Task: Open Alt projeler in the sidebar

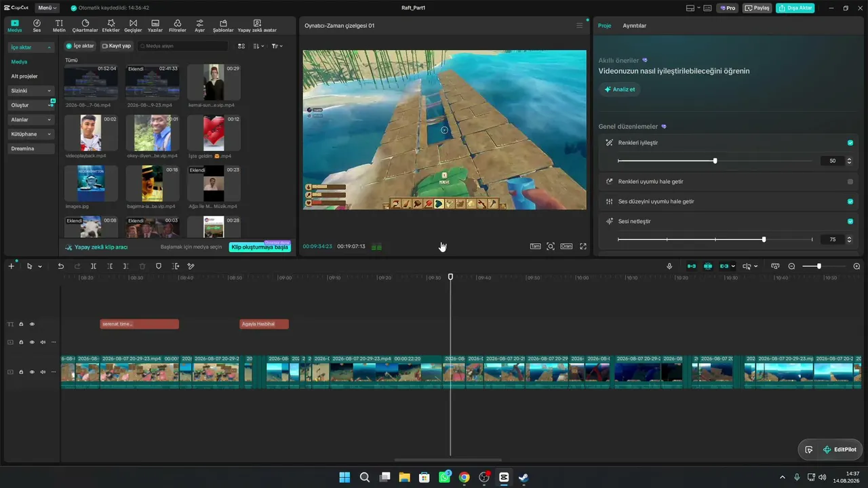Action: click(x=24, y=77)
